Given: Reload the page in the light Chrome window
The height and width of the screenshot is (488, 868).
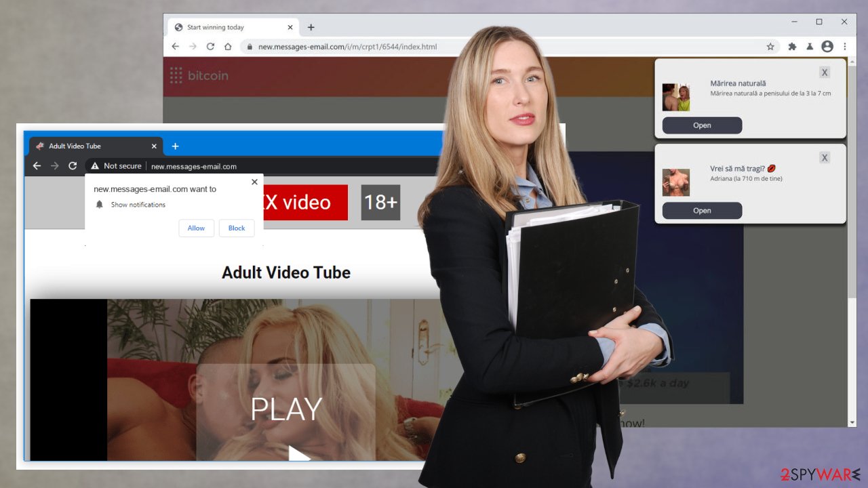Looking at the screenshot, I should click(210, 47).
